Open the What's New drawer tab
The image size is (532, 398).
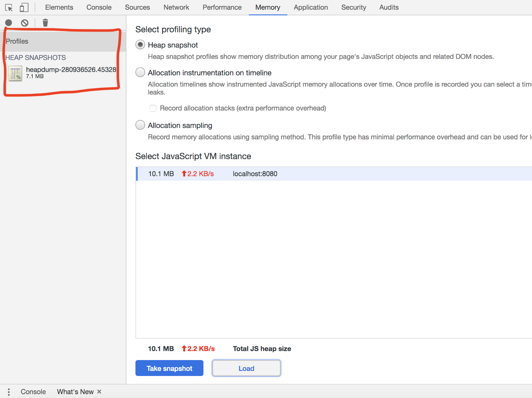coord(75,392)
